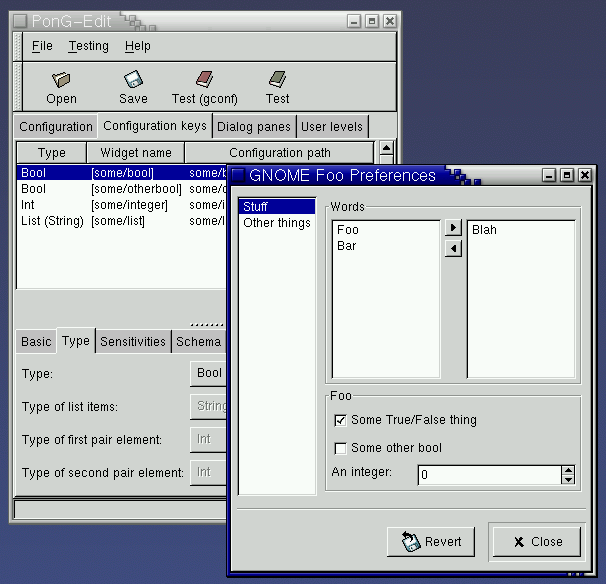Select the List (String) [some/list] row
Screen dimensions: 606x584
[122, 221]
